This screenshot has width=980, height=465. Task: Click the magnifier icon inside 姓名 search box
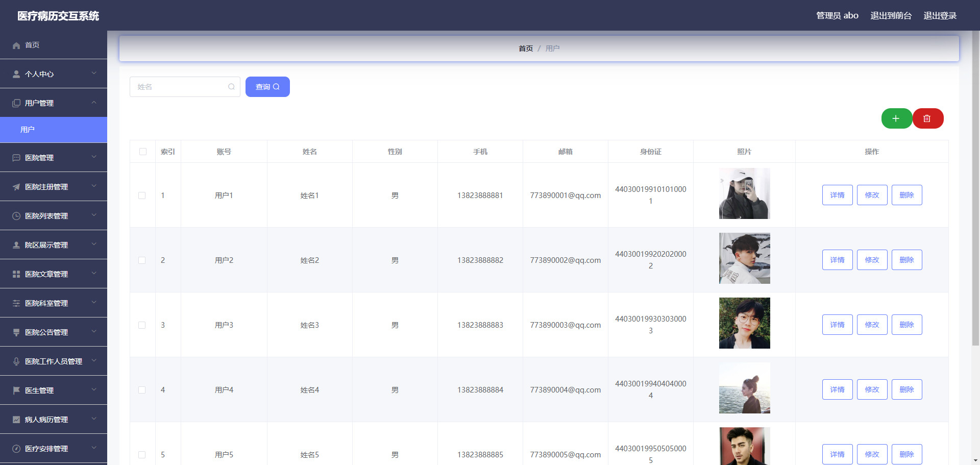(231, 87)
